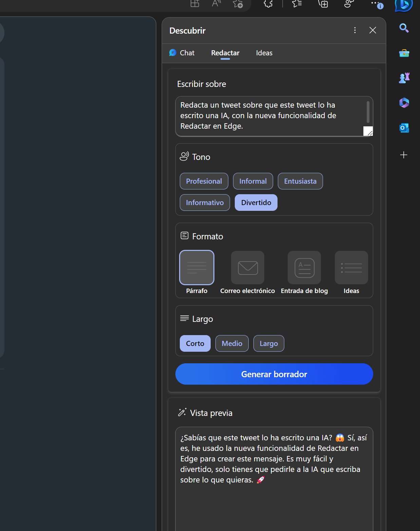The width and height of the screenshot is (420, 531).
Task: Add a sidebar app with plus icon
Action: coord(404,155)
